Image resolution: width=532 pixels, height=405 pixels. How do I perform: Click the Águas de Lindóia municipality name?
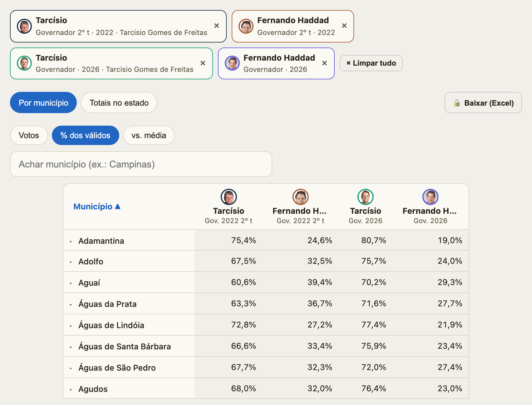tap(111, 325)
